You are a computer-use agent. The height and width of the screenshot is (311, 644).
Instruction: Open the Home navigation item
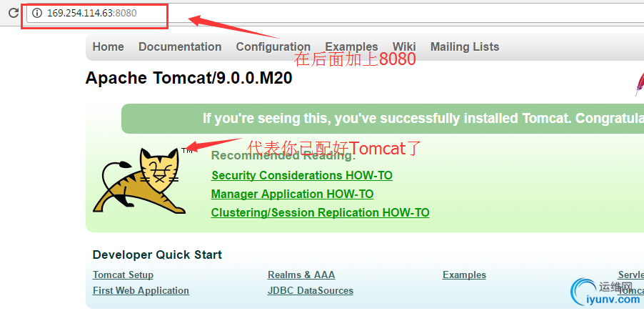click(108, 47)
